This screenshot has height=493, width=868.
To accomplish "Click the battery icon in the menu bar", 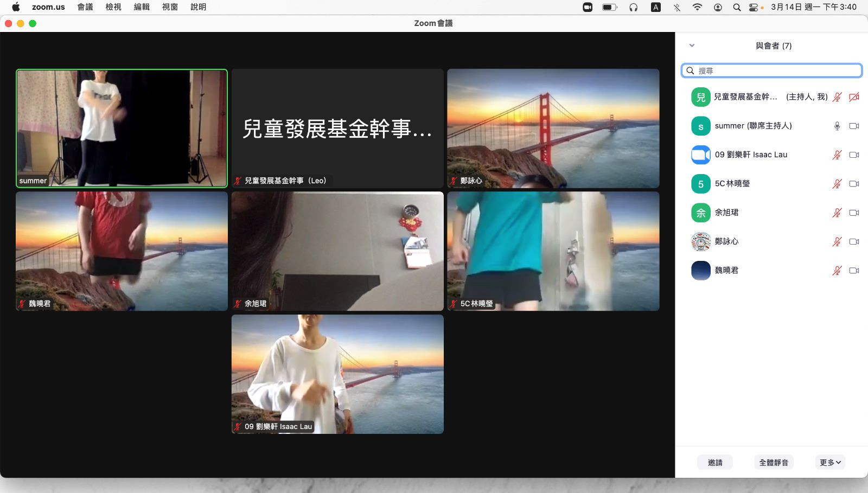I will click(x=610, y=7).
